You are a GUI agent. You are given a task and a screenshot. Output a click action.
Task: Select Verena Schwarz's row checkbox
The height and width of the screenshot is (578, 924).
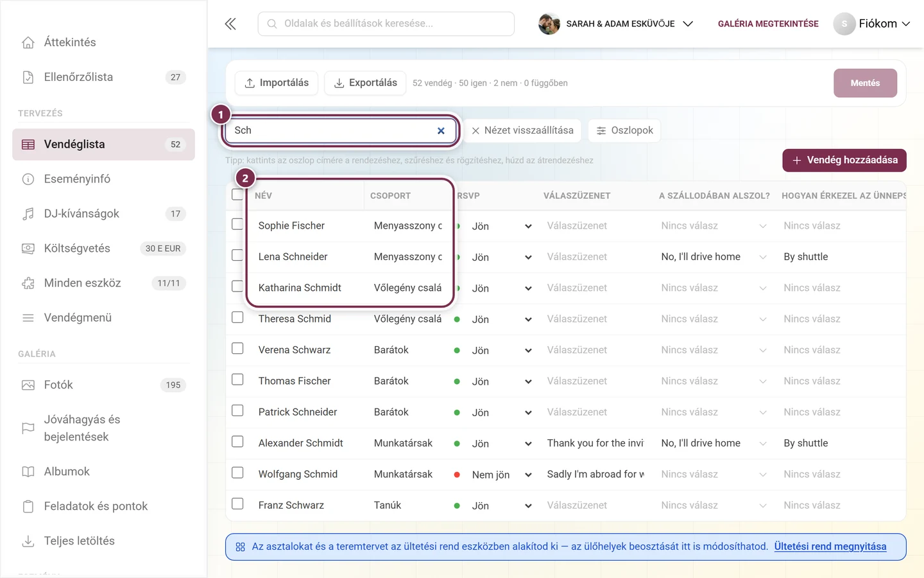(237, 348)
